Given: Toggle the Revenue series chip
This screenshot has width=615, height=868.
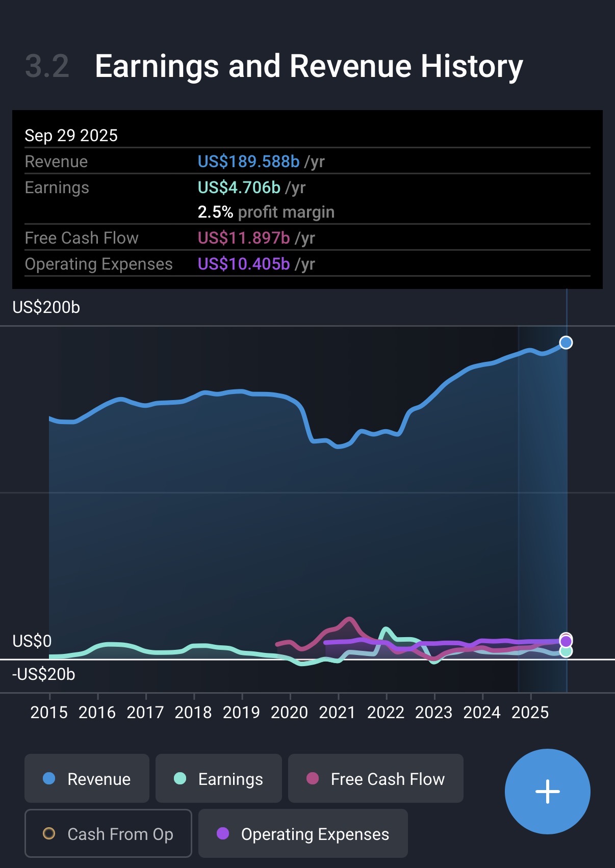Looking at the screenshot, I should tap(87, 778).
